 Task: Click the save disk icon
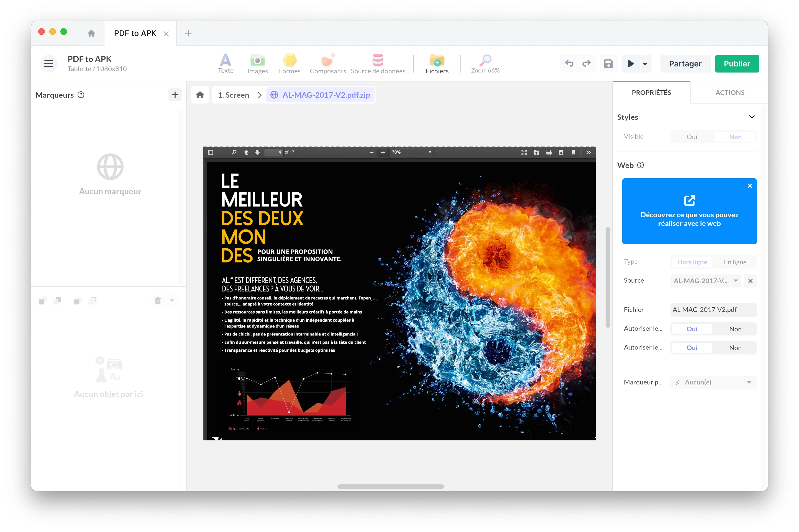point(608,63)
